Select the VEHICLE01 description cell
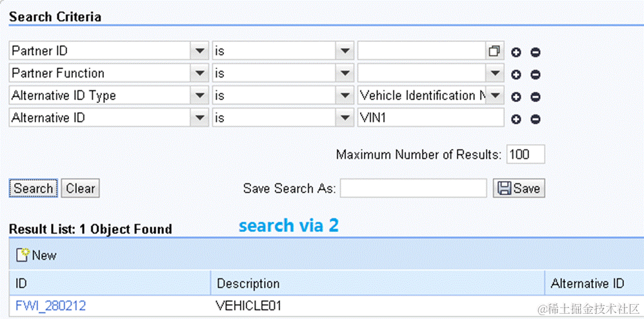This screenshot has height=319, width=644. click(377, 306)
